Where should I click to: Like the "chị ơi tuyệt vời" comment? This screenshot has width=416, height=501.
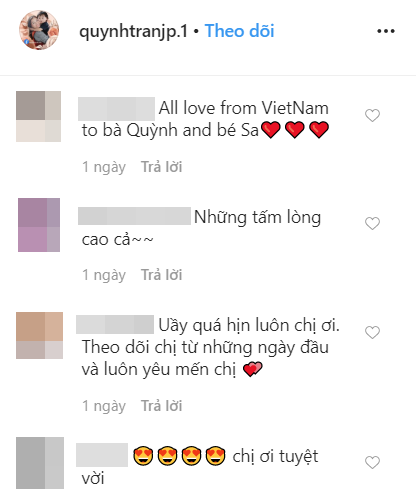[372, 462]
